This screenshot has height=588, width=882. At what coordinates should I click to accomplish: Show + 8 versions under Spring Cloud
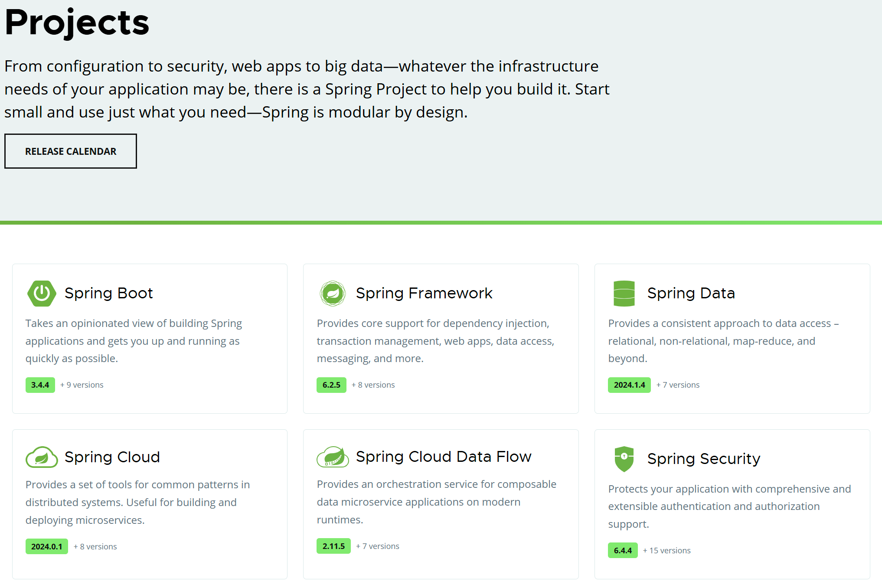(x=95, y=547)
